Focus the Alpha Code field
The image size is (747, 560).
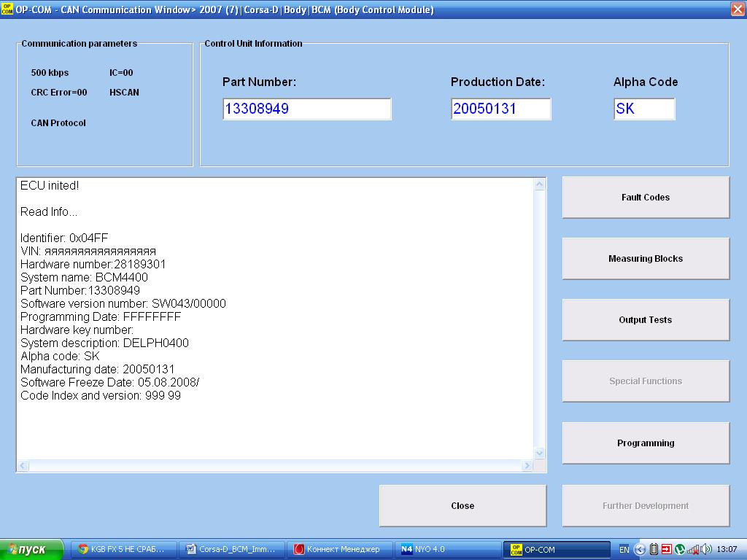pyautogui.click(x=644, y=109)
